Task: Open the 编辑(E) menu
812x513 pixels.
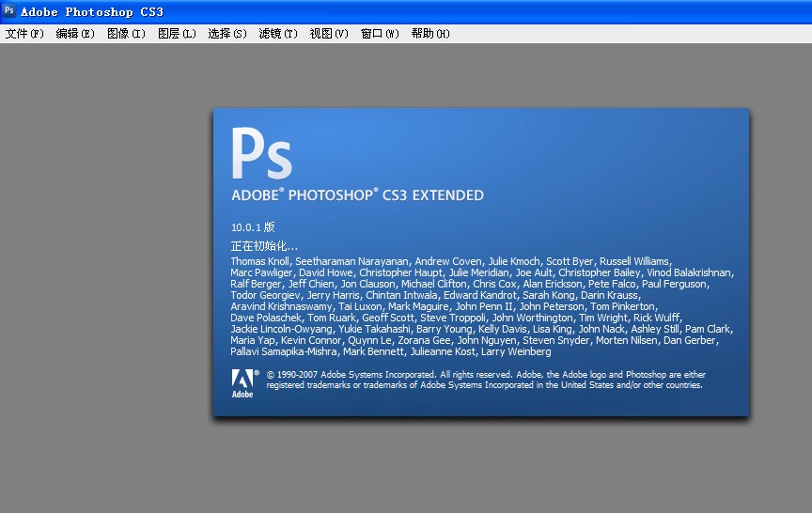Action: point(75,34)
